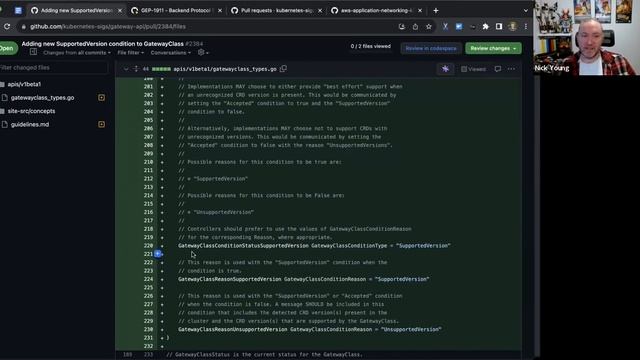This screenshot has height=360, width=640.
Task: Mark gatewayclass_types.go as Viewed
Action: (x=474, y=69)
